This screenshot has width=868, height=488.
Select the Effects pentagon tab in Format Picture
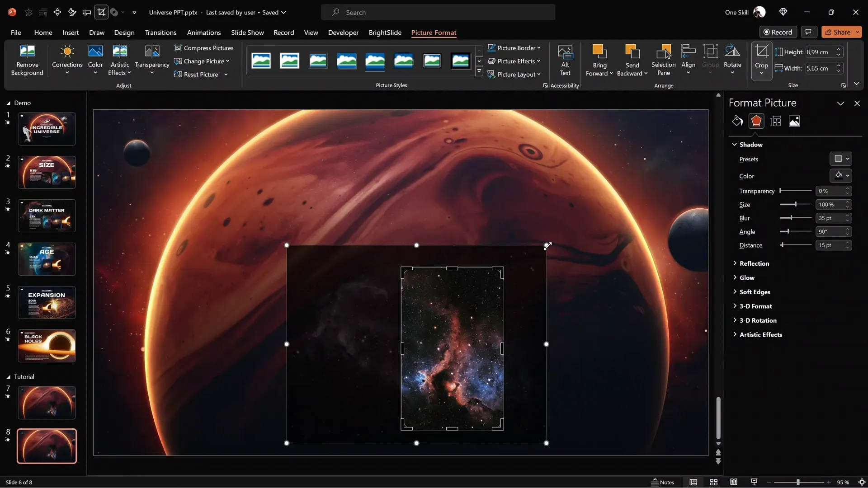(x=756, y=121)
